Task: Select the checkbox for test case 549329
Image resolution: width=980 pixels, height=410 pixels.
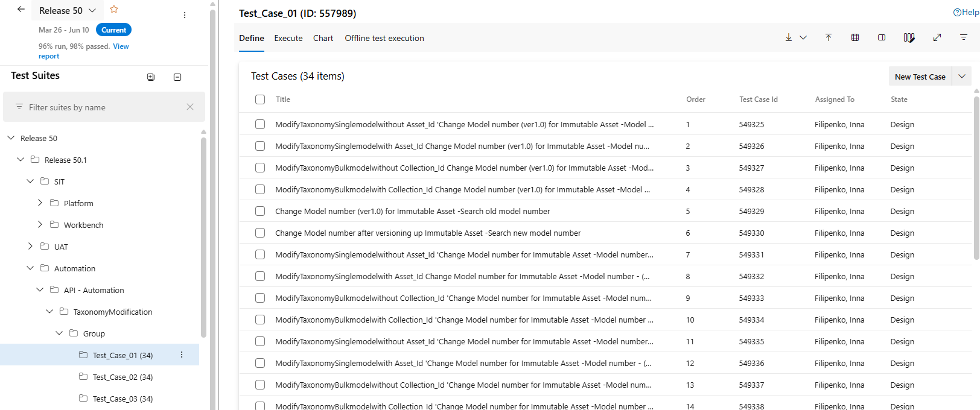Action: [x=260, y=212]
